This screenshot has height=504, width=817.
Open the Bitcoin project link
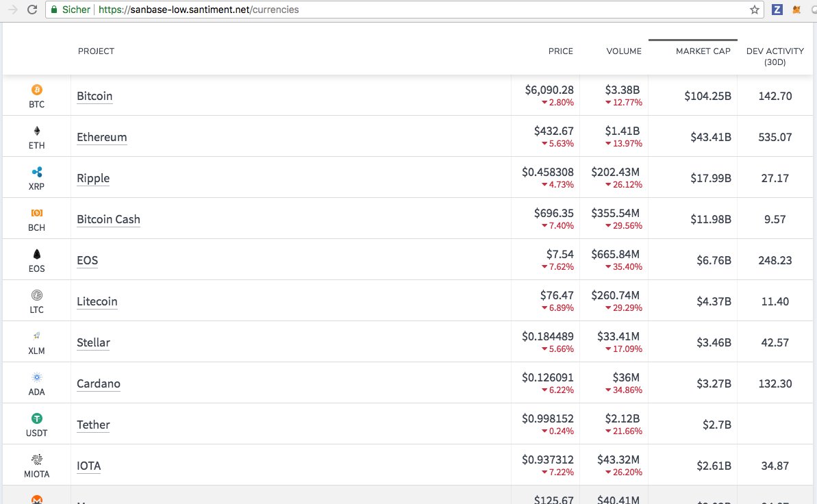click(95, 96)
